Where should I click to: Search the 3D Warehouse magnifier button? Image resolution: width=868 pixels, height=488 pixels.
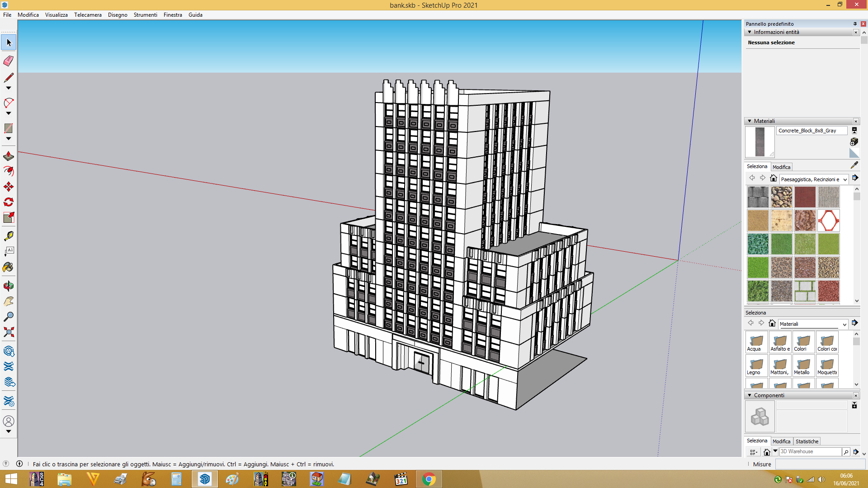click(846, 452)
